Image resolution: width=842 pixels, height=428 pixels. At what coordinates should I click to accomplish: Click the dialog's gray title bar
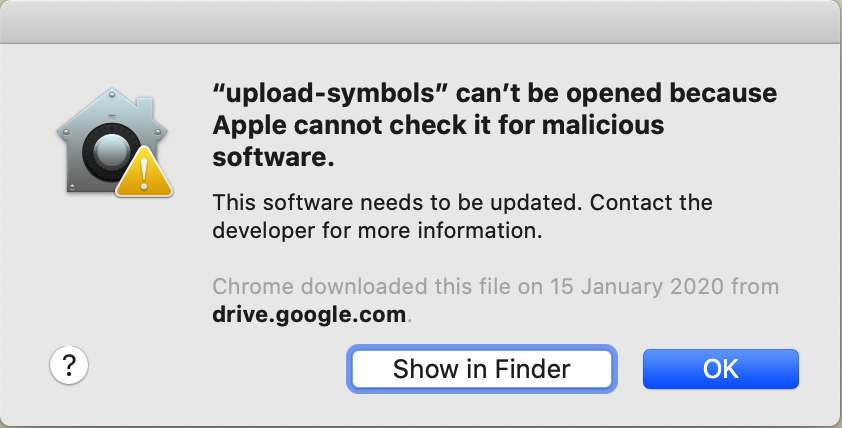[x=421, y=21]
